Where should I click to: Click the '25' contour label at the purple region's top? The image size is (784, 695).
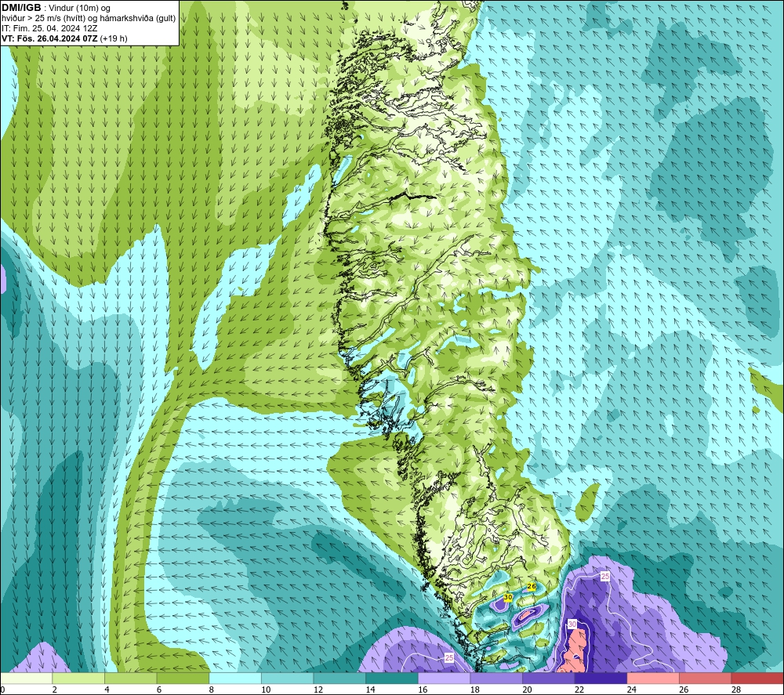point(605,576)
